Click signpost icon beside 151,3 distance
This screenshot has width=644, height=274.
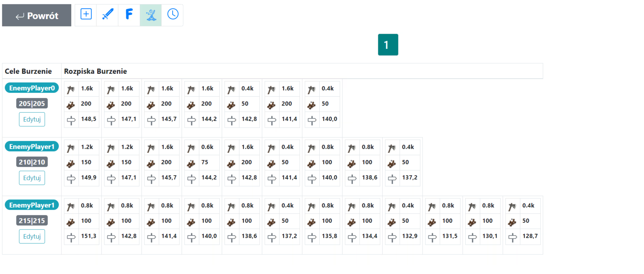point(71,237)
